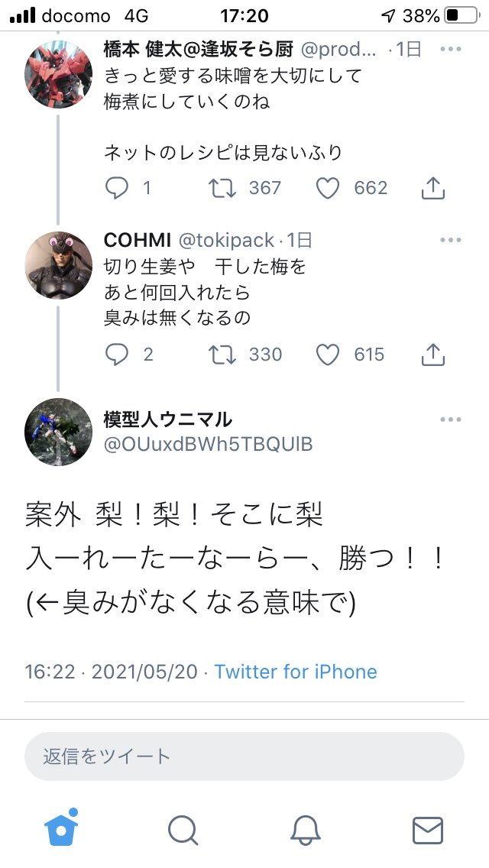Go to the Home tab

pos(61,828)
